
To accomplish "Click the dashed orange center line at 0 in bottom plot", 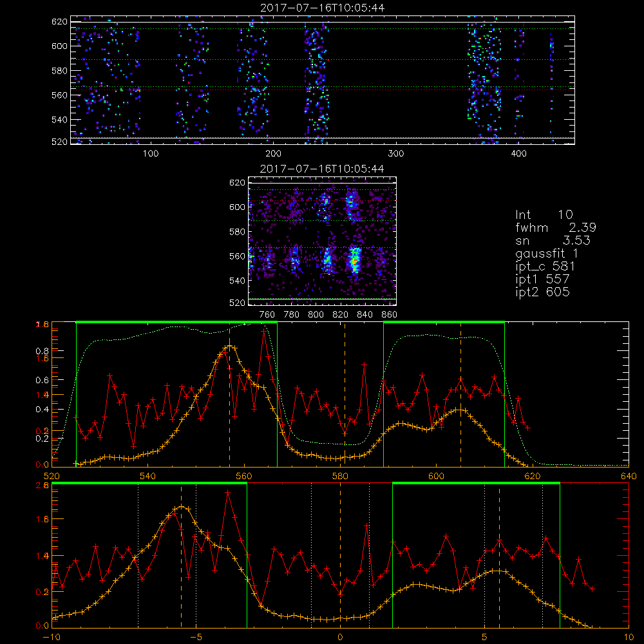I will point(340,555).
